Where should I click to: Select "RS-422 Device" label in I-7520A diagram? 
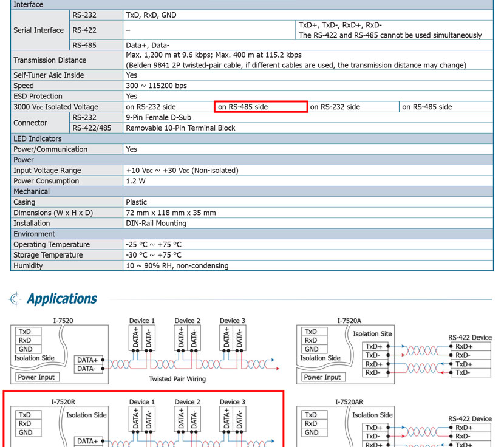[470, 337]
